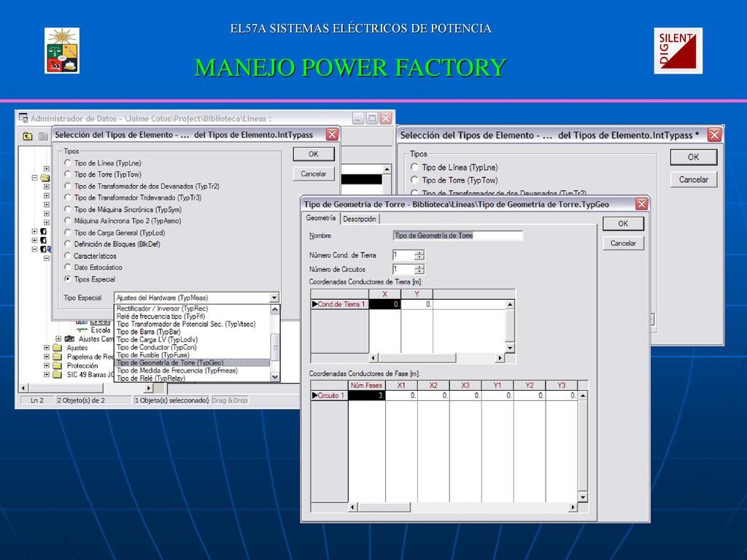Select the Característicos radio button
Viewport: 747px width, 560px height.
point(68,256)
